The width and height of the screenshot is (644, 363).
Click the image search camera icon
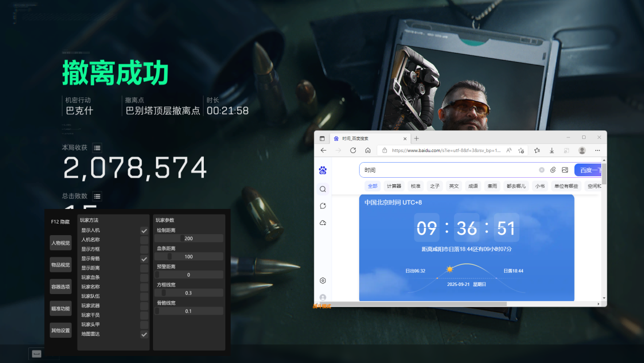click(565, 170)
